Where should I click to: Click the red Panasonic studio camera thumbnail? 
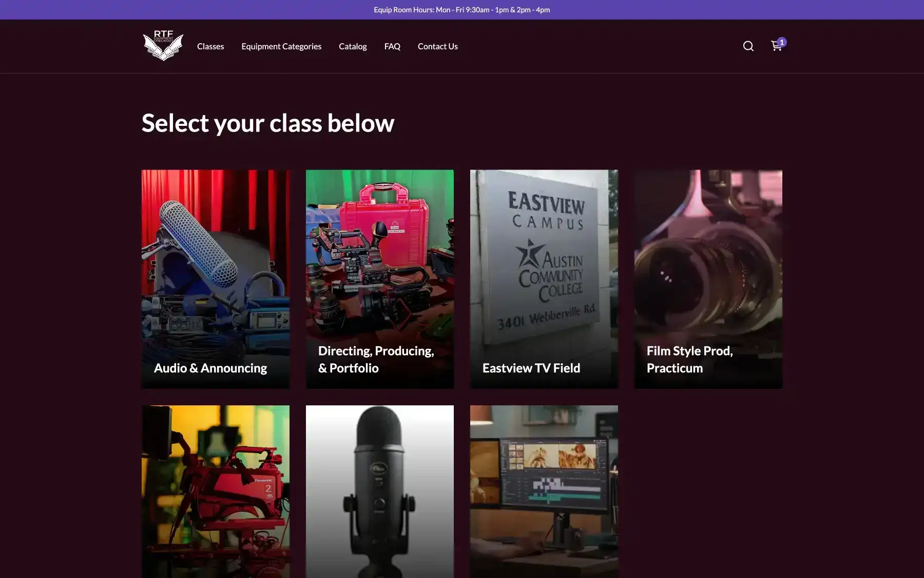pos(216,491)
